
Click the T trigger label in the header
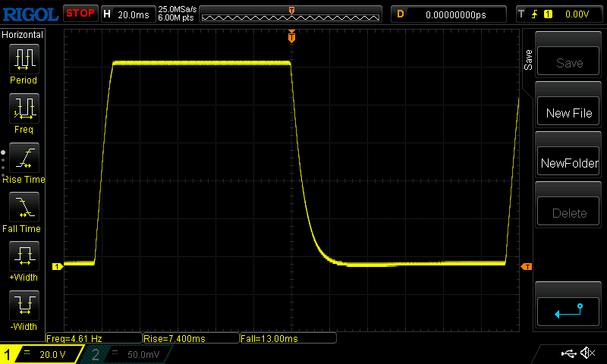pyautogui.click(x=521, y=14)
